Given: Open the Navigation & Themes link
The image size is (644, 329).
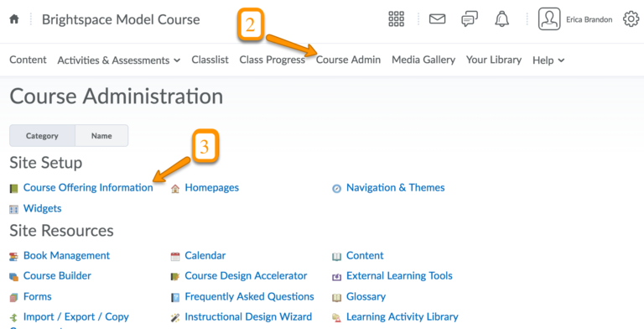Looking at the screenshot, I should [x=395, y=187].
